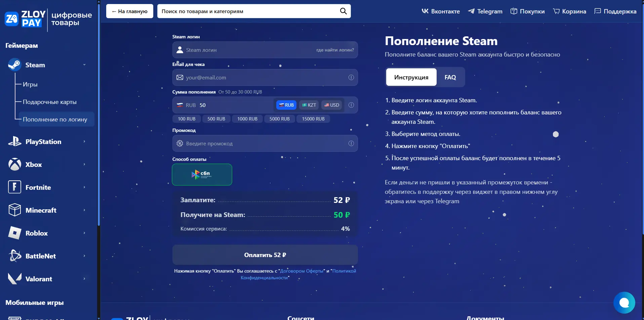Open the support chat widget
This screenshot has height=320, width=644.
624,303
